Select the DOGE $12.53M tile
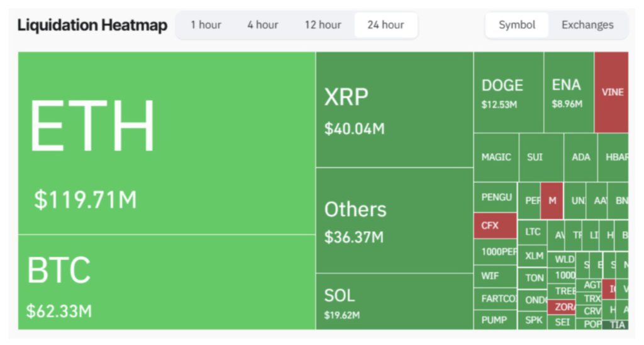This screenshot has height=345, width=644. click(508, 93)
